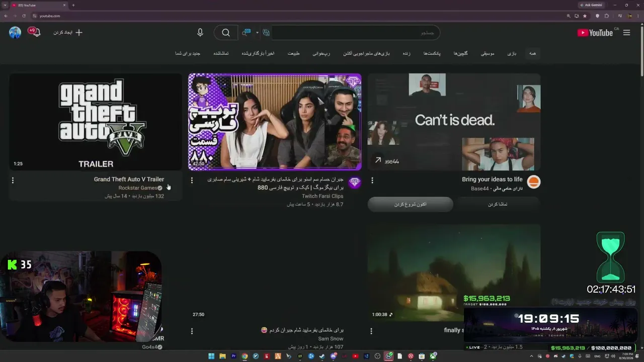Select the همه filter chip
644x362 pixels.
[x=532, y=53]
